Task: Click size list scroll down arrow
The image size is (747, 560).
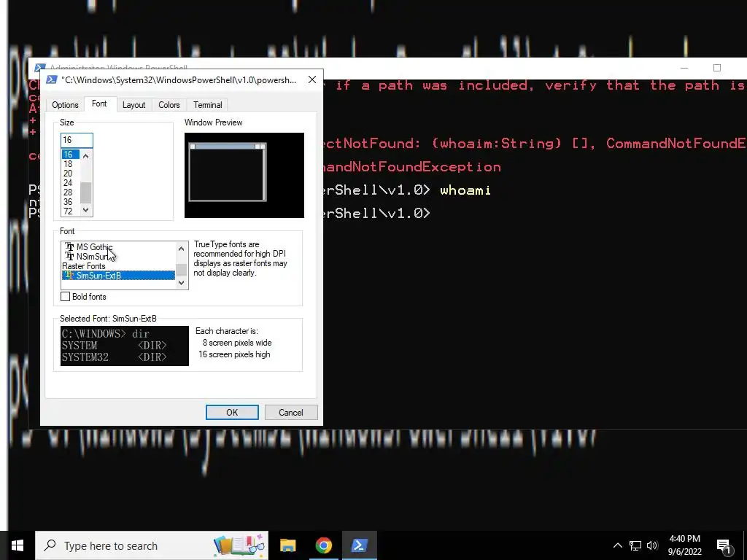Action: pos(86,210)
